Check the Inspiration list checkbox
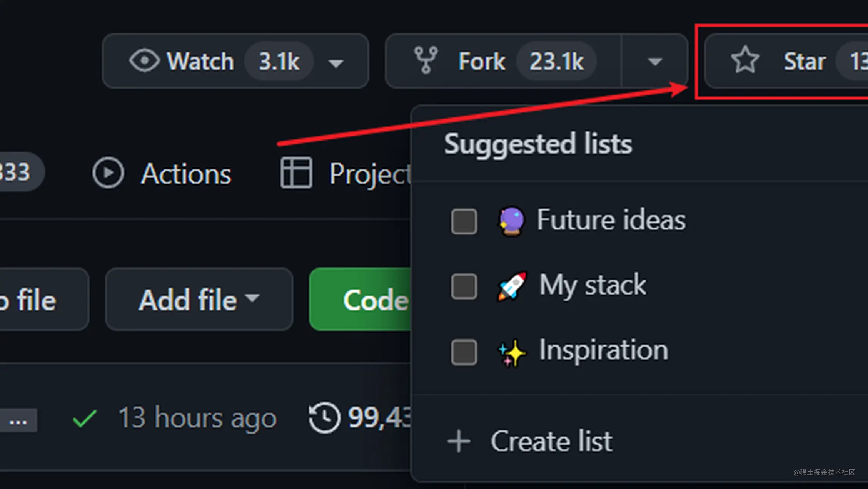This screenshot has height=489, width=868. point(464,352)
